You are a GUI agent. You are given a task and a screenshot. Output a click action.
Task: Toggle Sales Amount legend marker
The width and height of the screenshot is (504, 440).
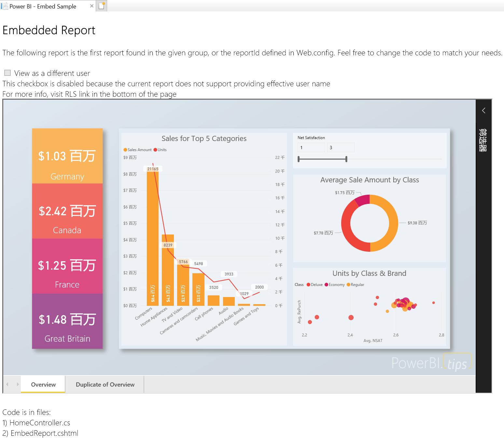125,150
